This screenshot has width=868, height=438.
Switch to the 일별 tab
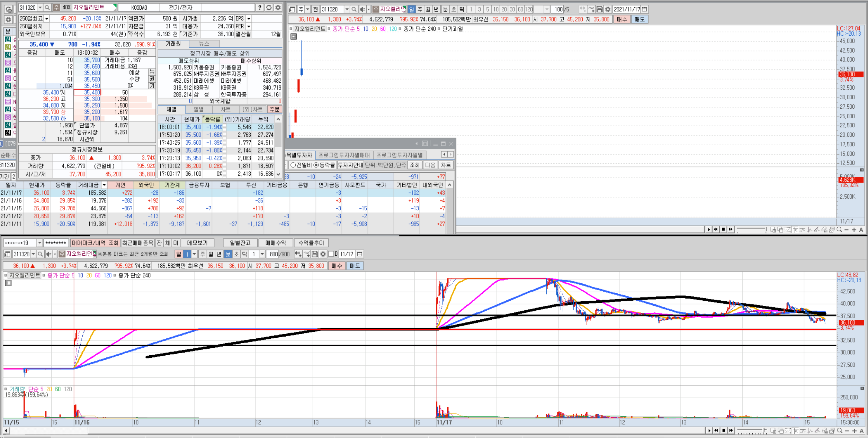click(x=198, y=109)
